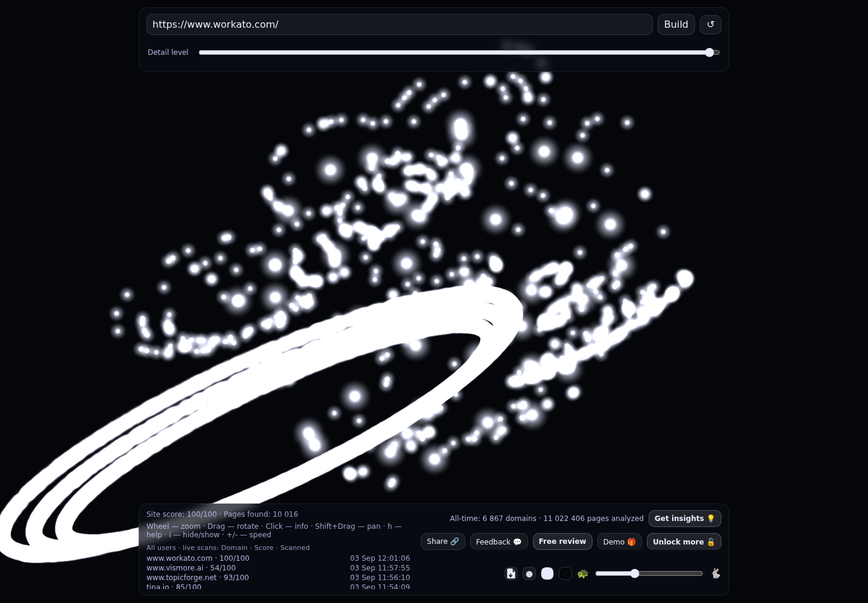Click the Site score 100/100 text
This screenshot has height=603, width=868.
(181, 514)
